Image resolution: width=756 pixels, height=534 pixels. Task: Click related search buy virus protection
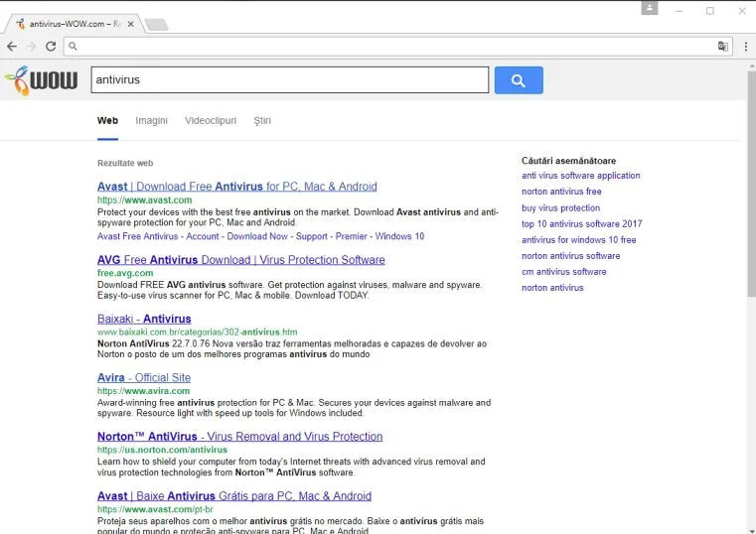tap(560, 208)
